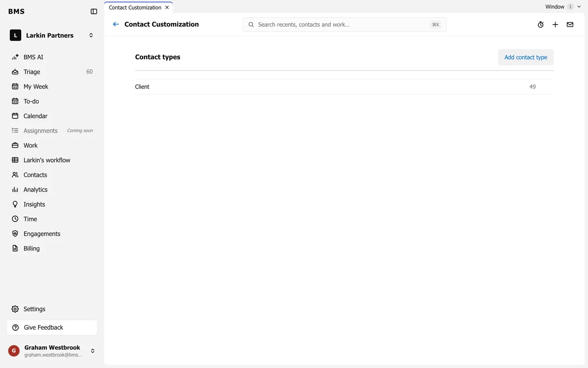Screen dimensions: 588x368
Task: Click the Client count value 49
Action: pos(532,87)
